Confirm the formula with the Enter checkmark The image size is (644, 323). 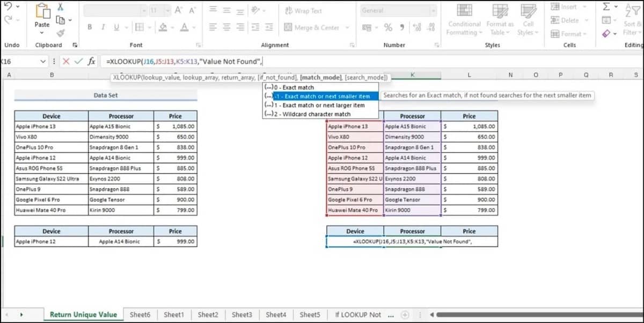click(78, 61)
